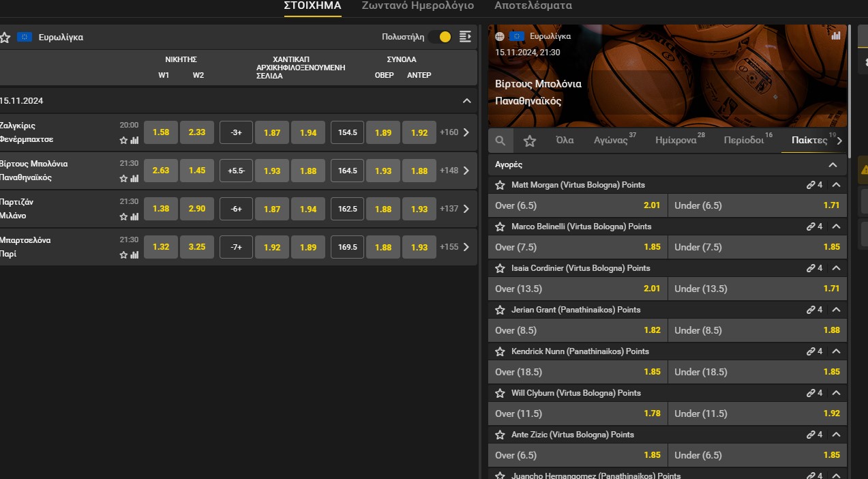Open statistics icon for Ζαλγκίρις match
The width and height of the screenshot is (868, 479).
(x=134, y=141)
